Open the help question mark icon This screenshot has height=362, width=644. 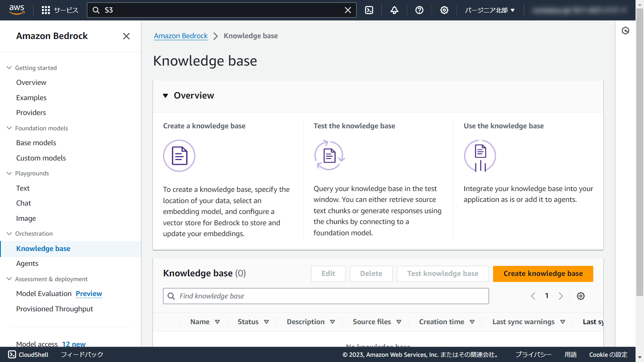419,10
